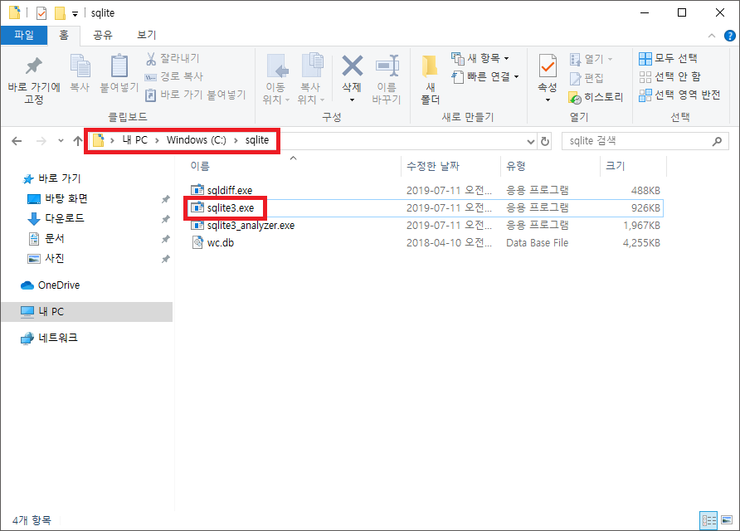The width and height of the screenshot is (740, 531).
Task: Click the refresh icon beside address bar
Action: point(545,141)
